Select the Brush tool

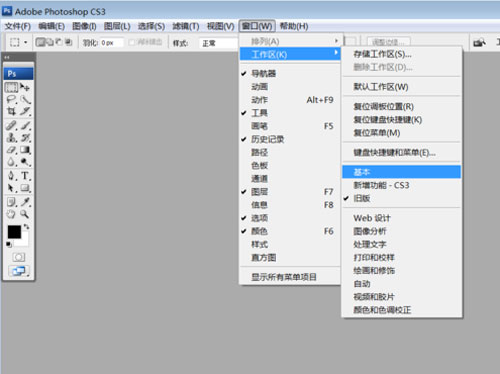pos(25,126)
